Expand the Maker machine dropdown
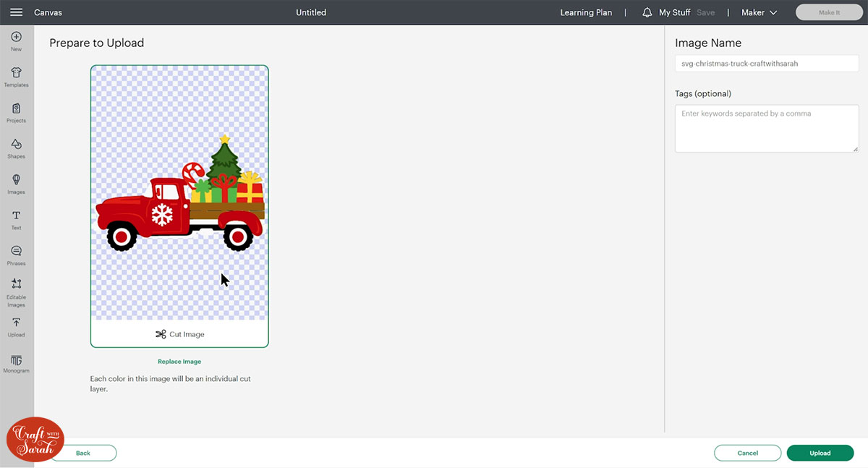The image size is (868, 468). click(759, 12)
